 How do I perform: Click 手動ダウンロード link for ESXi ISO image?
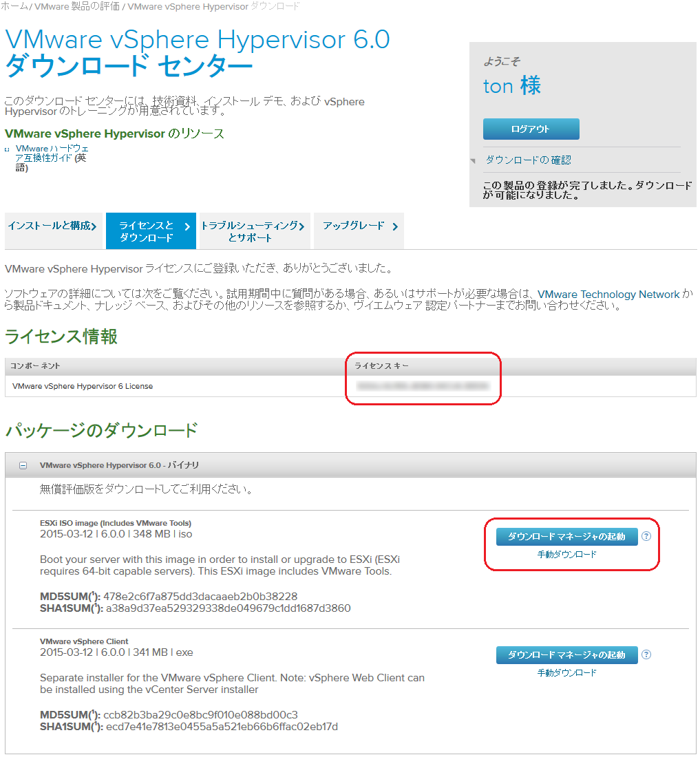tap(566, 555)
